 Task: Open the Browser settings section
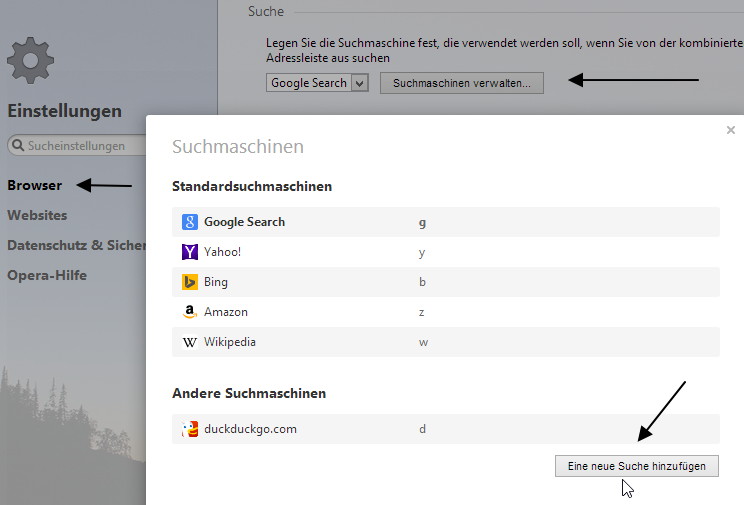click(x=35, y=185)
